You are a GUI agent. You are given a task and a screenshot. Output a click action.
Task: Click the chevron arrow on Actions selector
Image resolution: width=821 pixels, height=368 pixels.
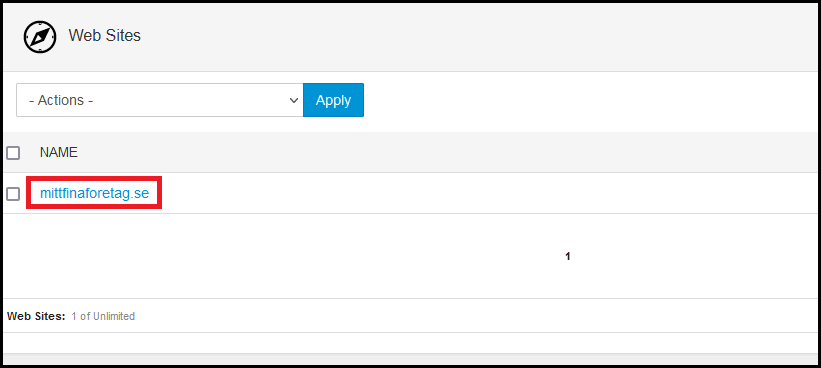tap(294, 100)
